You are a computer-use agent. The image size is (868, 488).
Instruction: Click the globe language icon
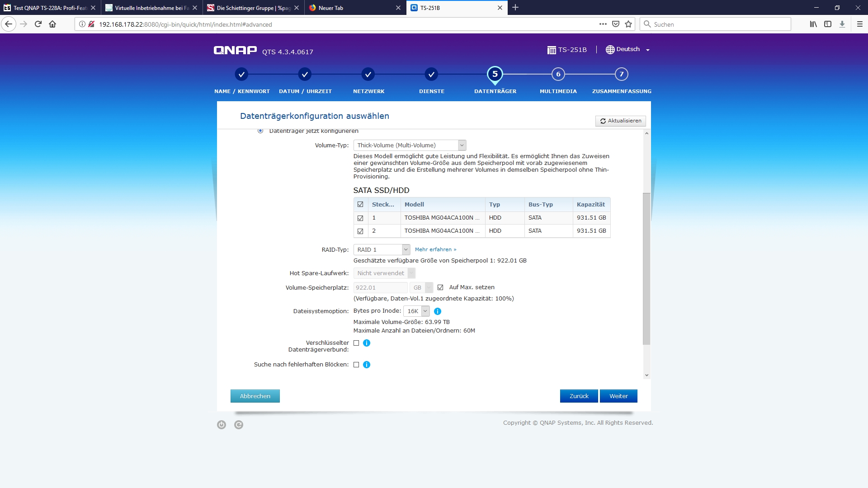tap(610, 50)
